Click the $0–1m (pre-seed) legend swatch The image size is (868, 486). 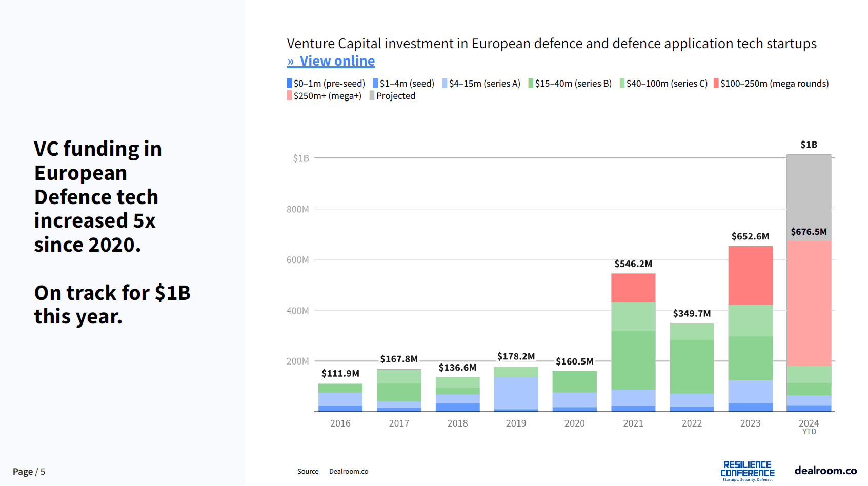[x=289, y=84]
